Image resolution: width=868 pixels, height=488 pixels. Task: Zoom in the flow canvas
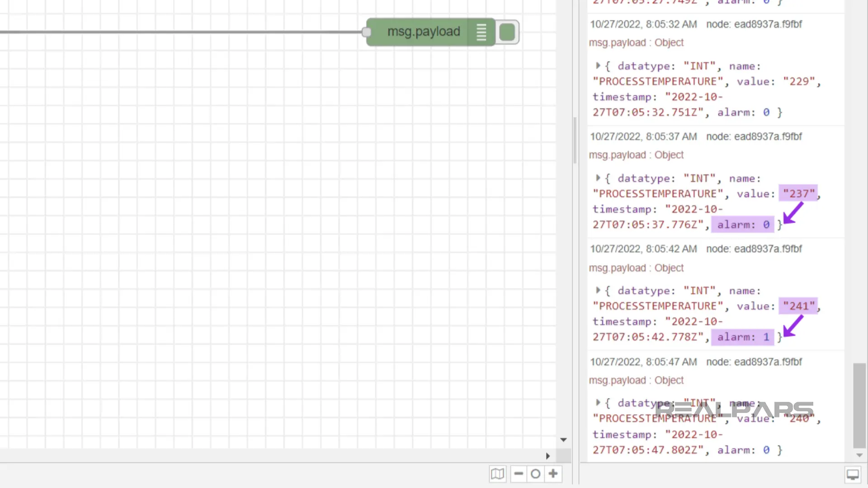pos(553,474)
